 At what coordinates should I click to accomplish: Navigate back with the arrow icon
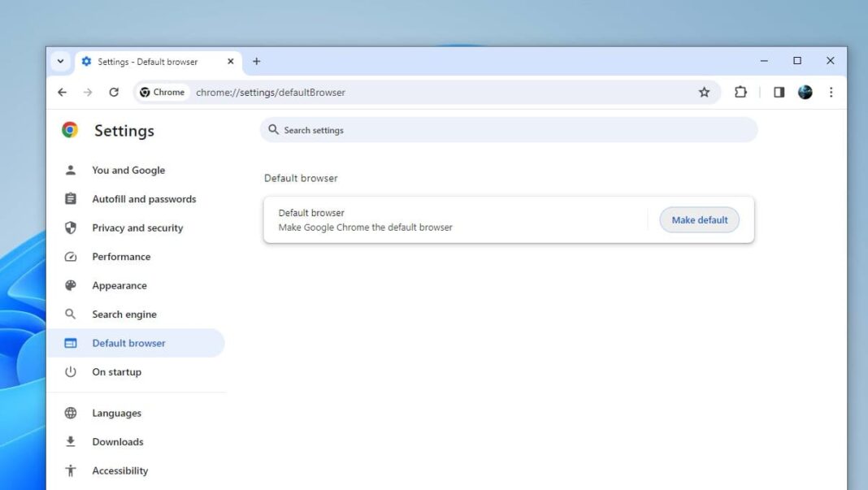[62, 92]
